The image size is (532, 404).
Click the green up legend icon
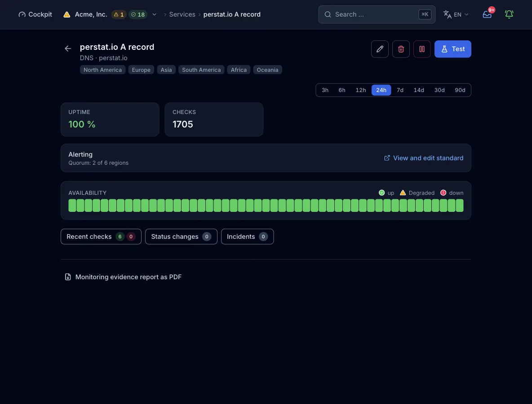point(381,193)
